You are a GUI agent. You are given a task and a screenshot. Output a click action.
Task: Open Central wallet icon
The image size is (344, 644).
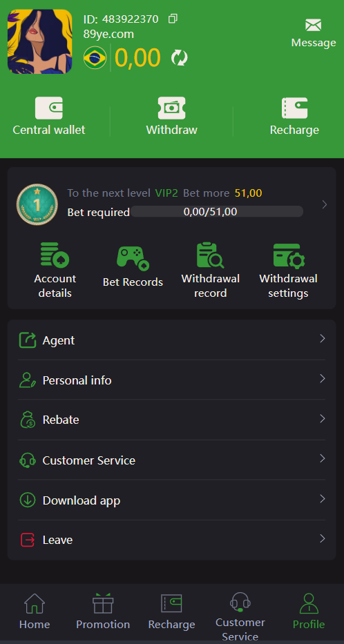(x=49, y=108)
